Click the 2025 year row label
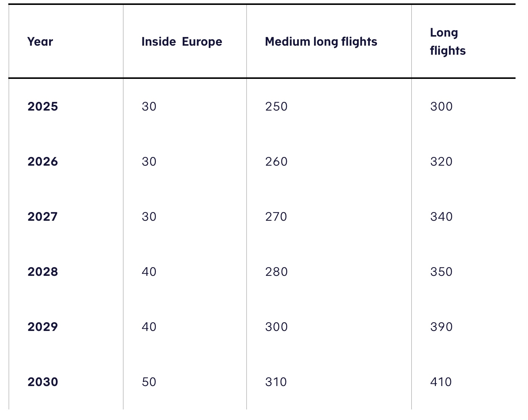The image size is (528, 420). 43,106
